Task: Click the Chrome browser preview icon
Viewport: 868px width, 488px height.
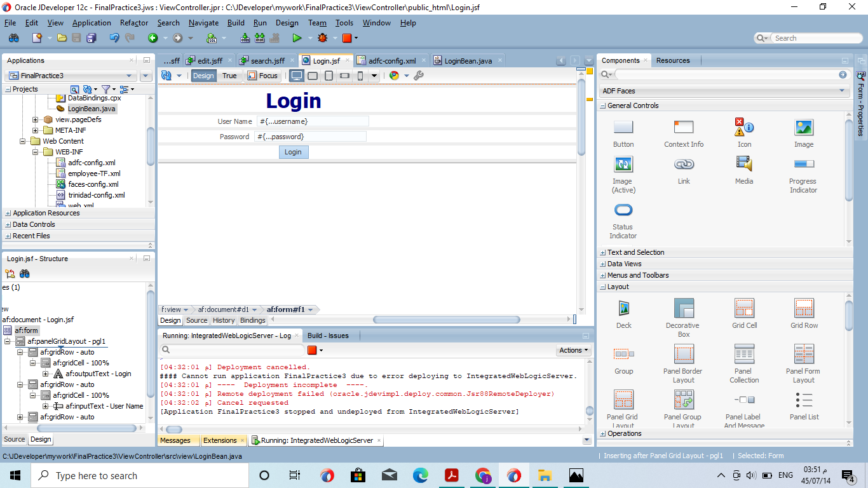Action: click(x=394, y=76)
